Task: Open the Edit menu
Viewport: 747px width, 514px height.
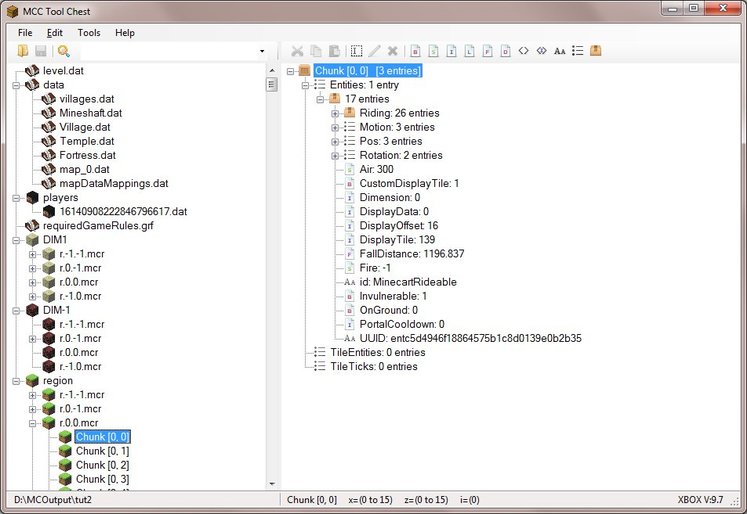Action: 55,33
